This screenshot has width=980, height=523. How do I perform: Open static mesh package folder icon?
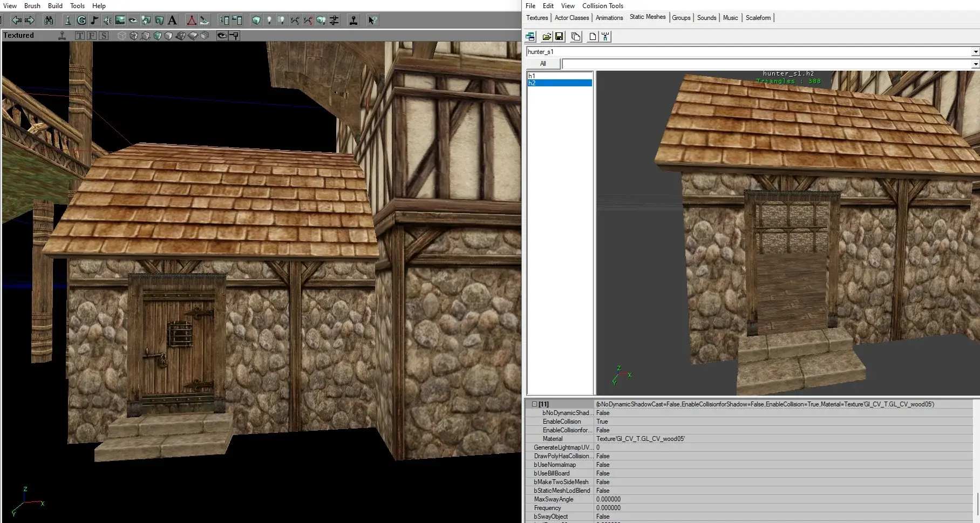pyautogui.click(x=547, y=37)
